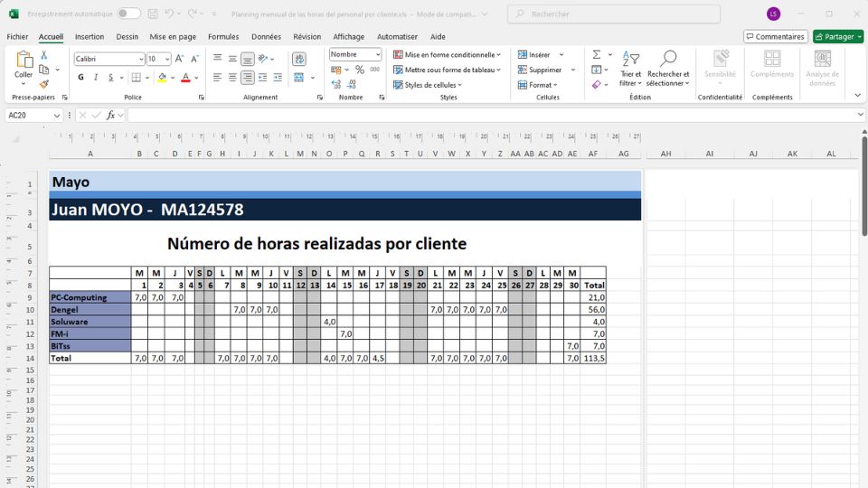868x488 pixels.
Task: Switch to the Données tab
Action: pyautogui.click(x=266, y=36)
